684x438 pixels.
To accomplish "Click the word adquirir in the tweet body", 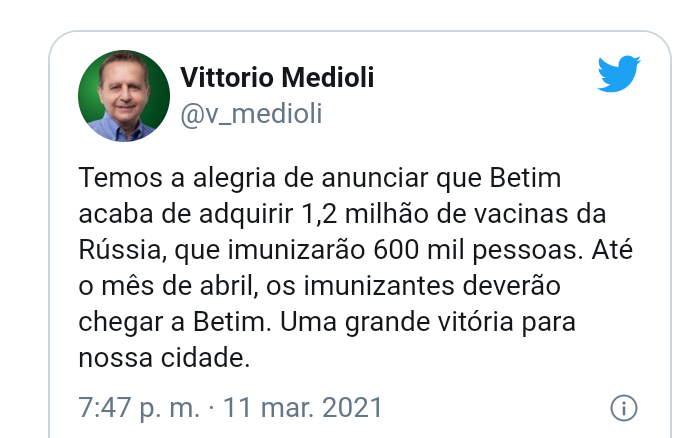I will coord(246,214).
